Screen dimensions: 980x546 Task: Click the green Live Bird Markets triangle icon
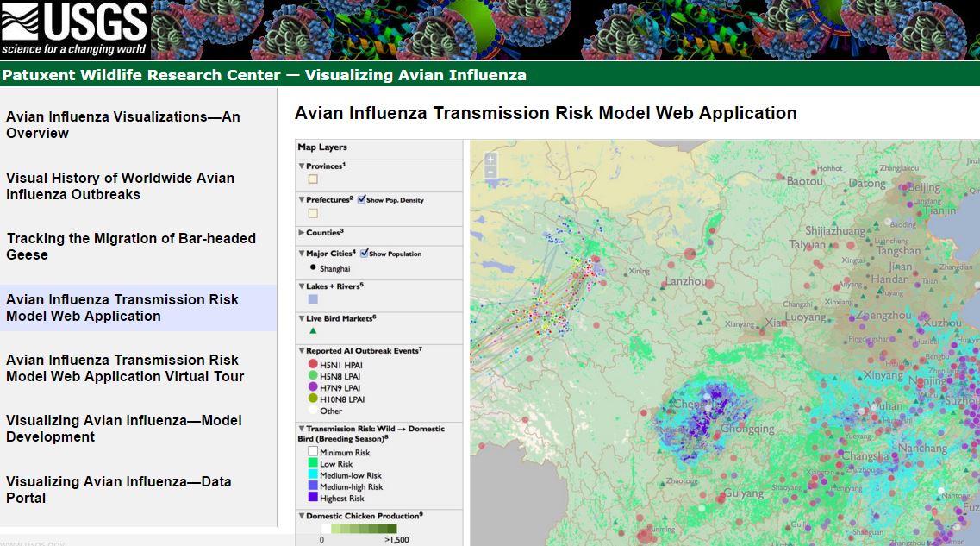[x=313, y=331]
